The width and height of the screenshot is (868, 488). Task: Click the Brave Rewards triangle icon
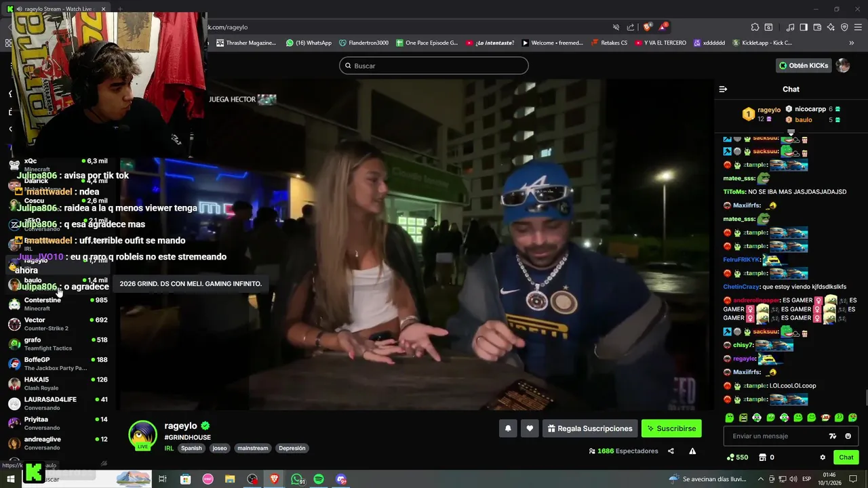(x=663, y=27)
